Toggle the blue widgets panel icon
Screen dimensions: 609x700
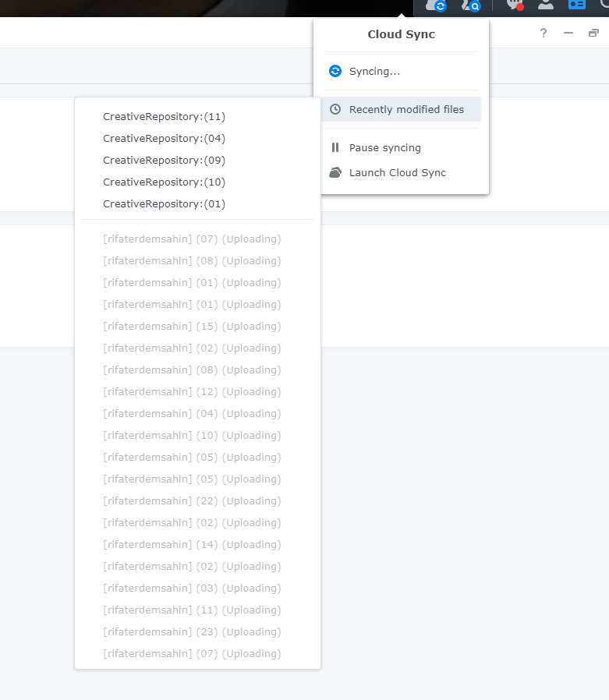[x=576, y=5]
